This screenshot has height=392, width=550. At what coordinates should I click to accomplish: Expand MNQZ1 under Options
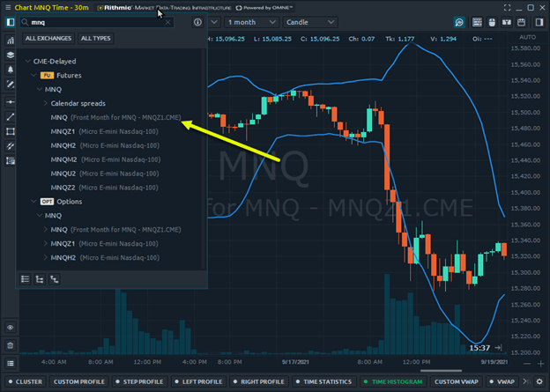(46, 244)
